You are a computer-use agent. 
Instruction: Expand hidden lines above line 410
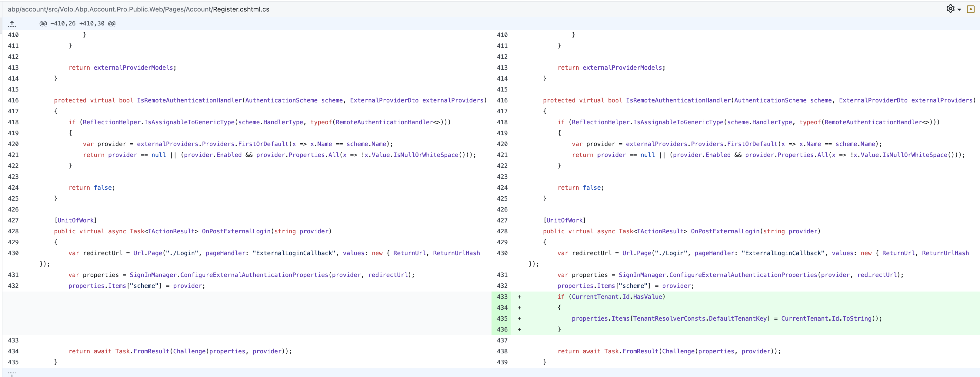coord(12,24)
